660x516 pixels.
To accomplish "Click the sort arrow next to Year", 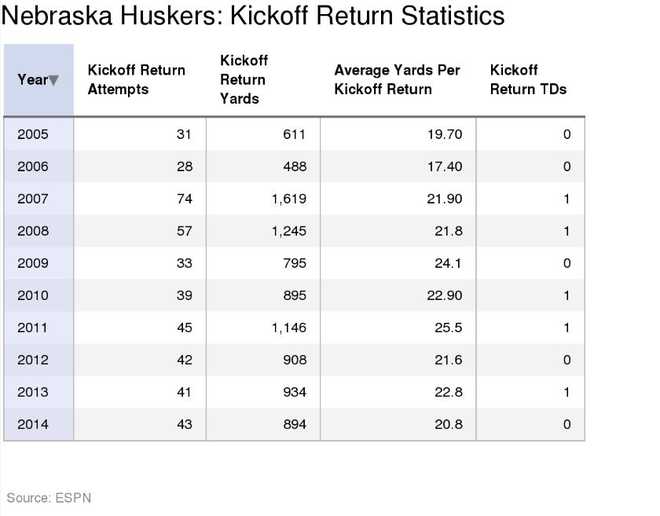I will (54, 80).
